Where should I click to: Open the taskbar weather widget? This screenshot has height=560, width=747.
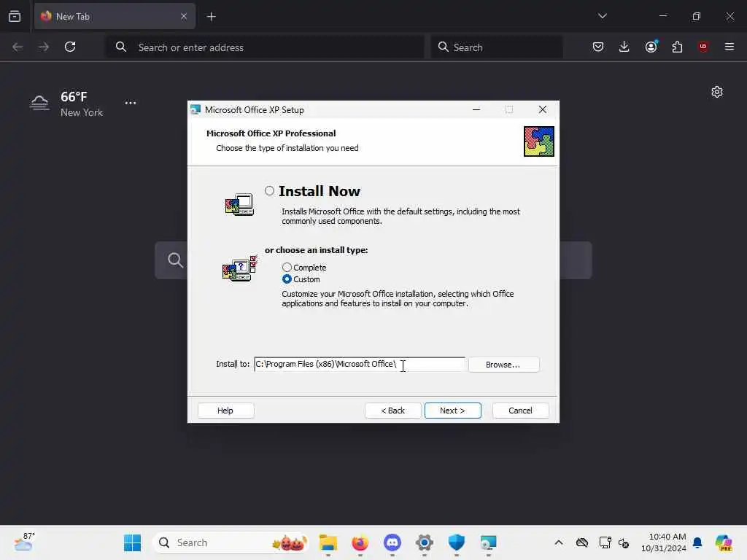point(24,542)
